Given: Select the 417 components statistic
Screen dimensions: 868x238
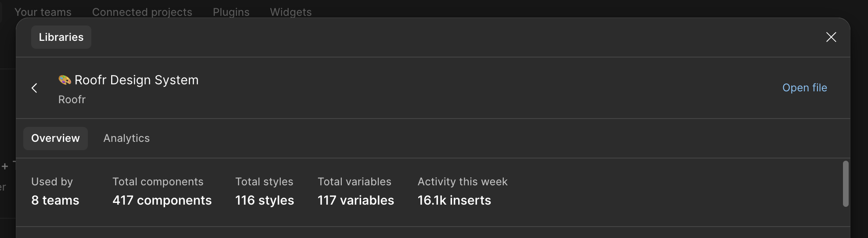Looking at the screenshot, I should pyautogui.click(x=162, y=200).
